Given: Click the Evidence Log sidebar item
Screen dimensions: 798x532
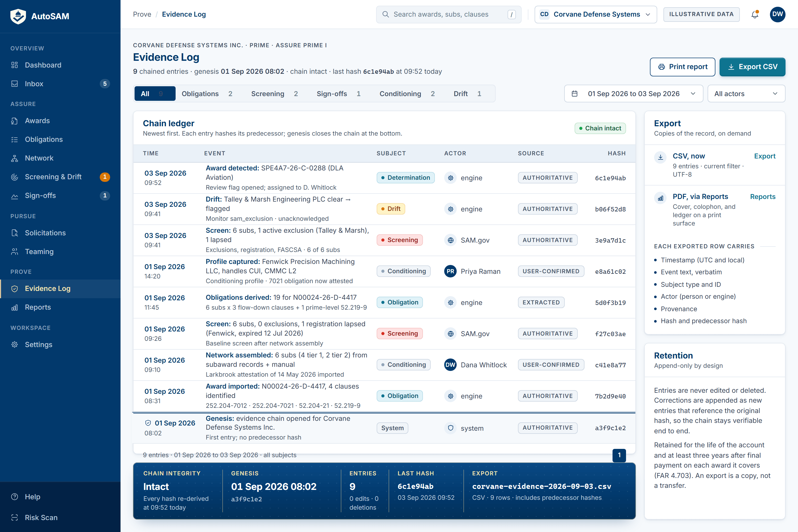Looking at the screenshot, I should pyautogui.click(x=60, y=288).
